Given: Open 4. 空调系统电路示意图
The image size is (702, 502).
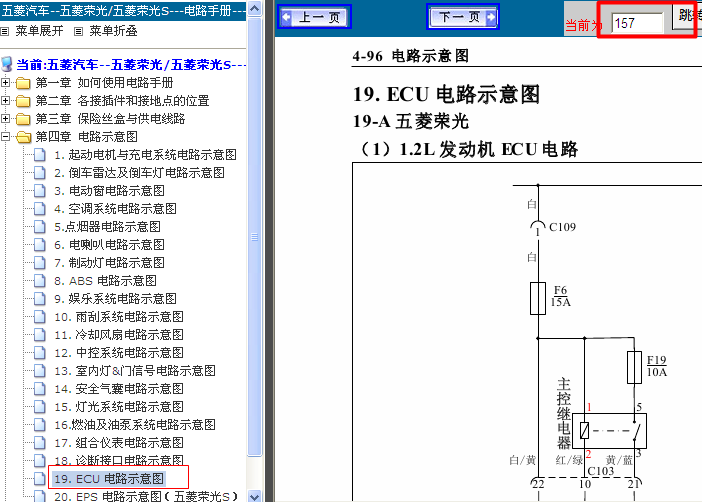Looking at the screenshot, I should (116, 209).
